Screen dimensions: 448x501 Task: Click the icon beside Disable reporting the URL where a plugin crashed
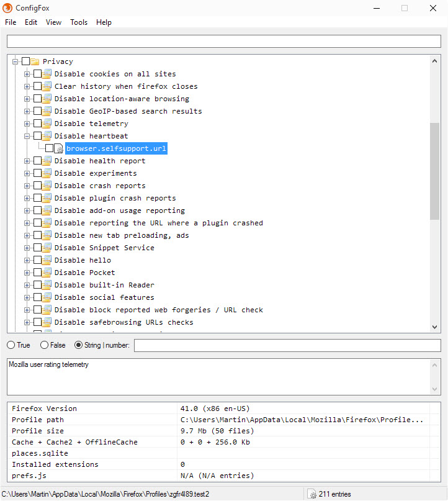pyautogui.click(x=47, y=223)
